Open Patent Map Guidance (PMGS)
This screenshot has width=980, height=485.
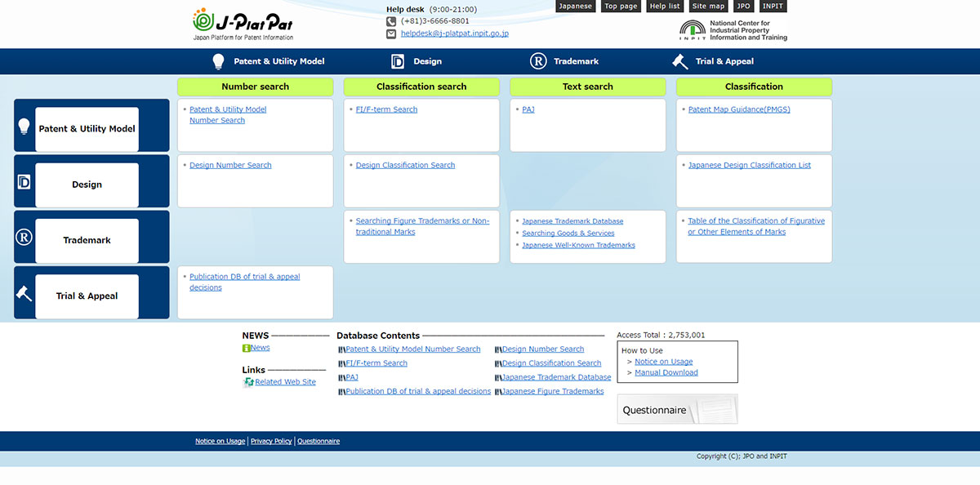pos(739,109)
